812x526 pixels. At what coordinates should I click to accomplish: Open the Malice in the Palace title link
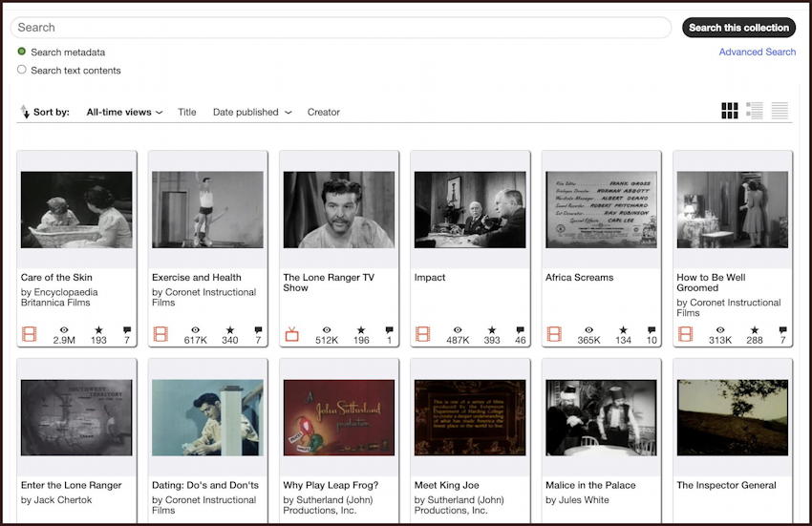tap(590, 485)
